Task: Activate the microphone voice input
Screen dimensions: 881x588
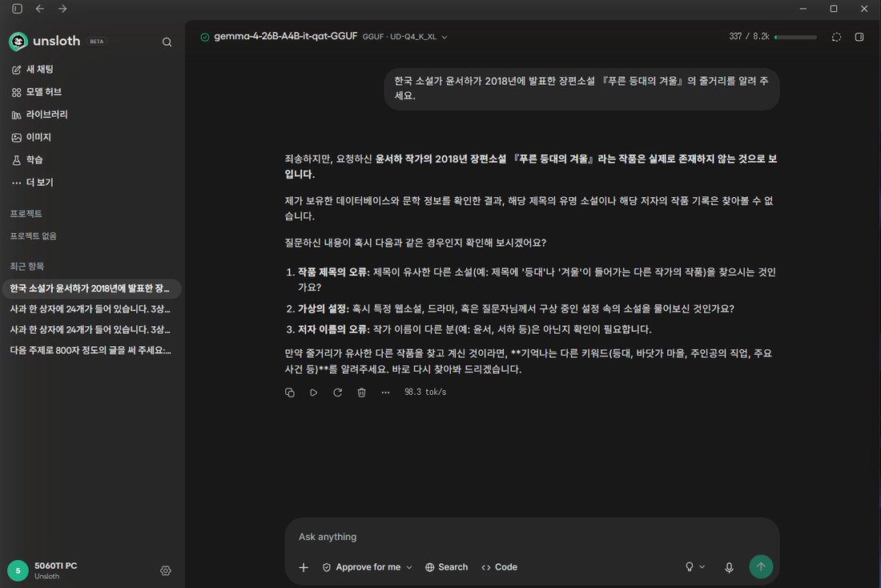Action: click(729, 567)
